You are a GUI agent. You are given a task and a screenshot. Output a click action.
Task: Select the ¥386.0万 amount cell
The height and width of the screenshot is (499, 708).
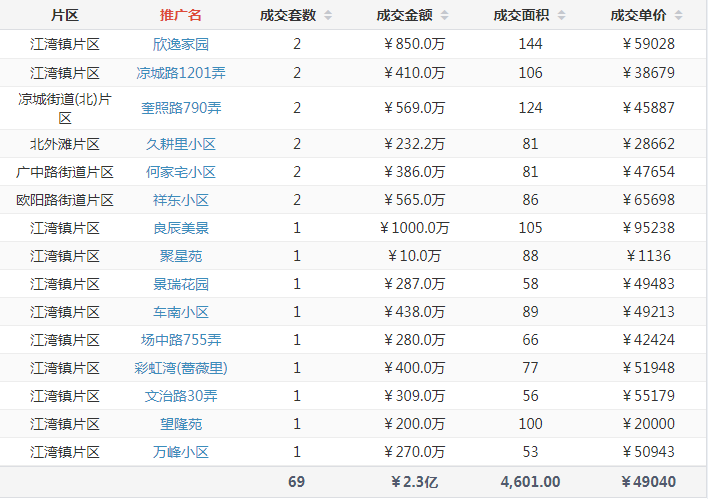coord(414,172)
